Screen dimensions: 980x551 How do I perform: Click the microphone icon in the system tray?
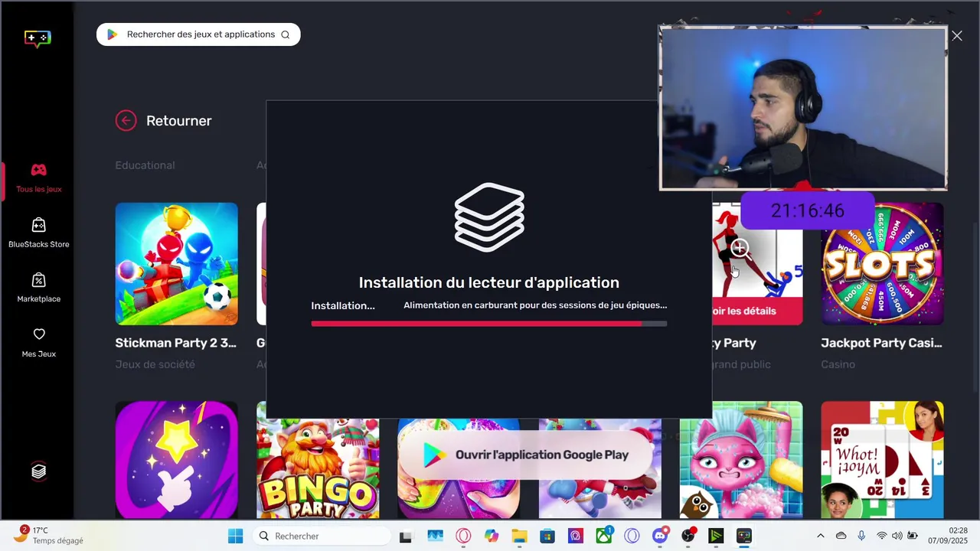pos(861,536)
